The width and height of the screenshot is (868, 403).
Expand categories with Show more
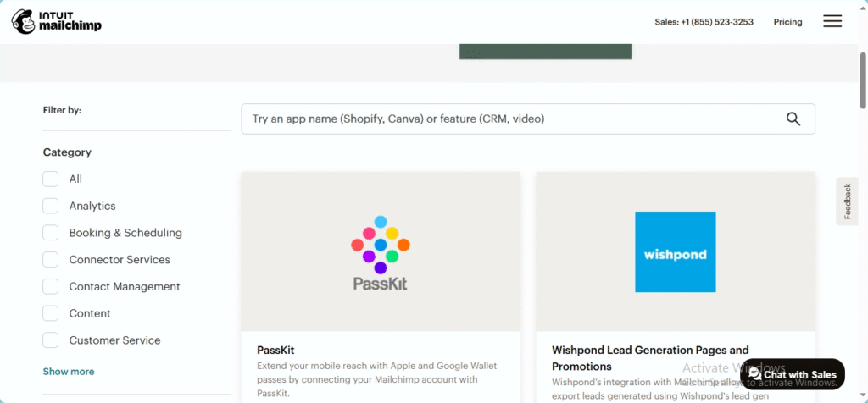69,372
